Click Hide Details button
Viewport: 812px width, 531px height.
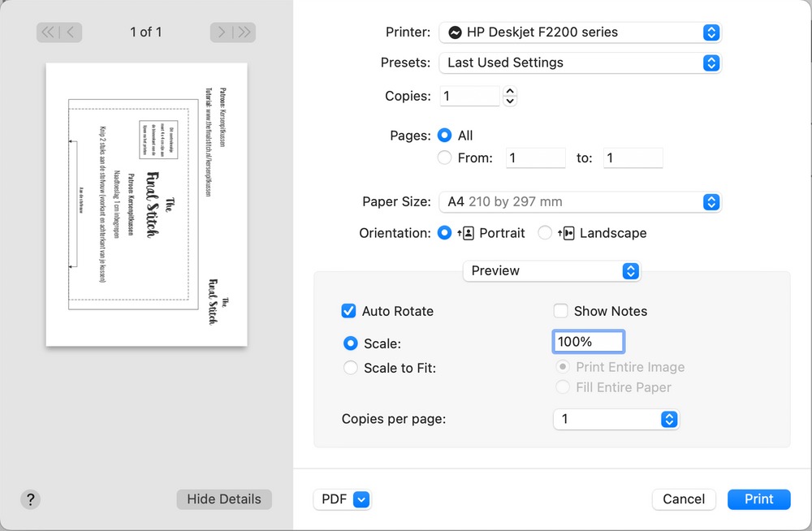coord(224,499)
